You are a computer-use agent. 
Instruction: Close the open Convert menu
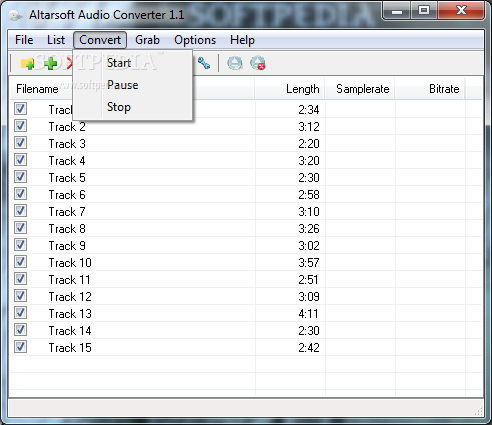(100, 40)
